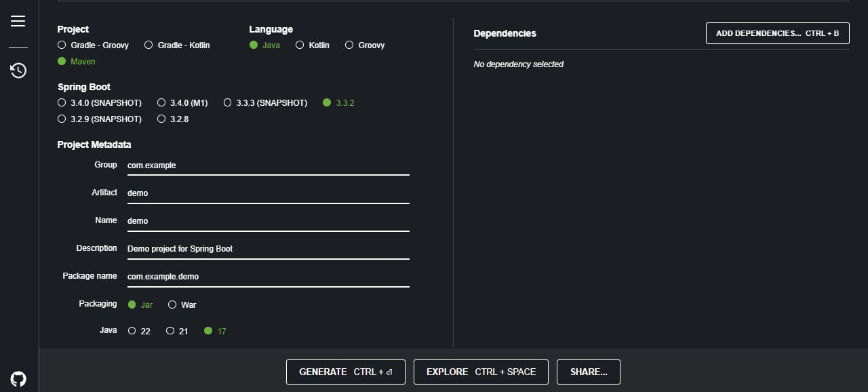Screen dimensions: 868x392
Task: Select Spring Boot 3.4.0 (SNAPSHOT)
Action: [x=62, y=103]
